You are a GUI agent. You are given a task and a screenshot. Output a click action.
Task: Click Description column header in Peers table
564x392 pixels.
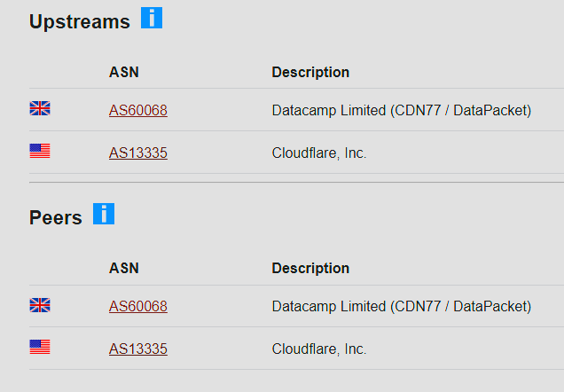pos(310,268)
